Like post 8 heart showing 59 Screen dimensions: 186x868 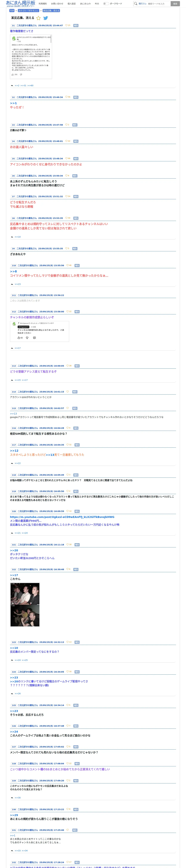pos(66,218)
